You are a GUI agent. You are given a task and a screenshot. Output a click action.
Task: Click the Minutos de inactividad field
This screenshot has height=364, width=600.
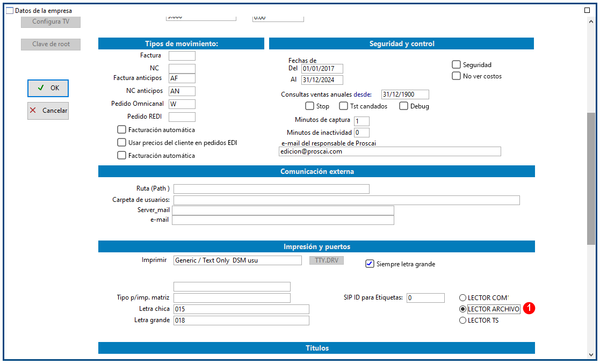click(x=362, y=133)
